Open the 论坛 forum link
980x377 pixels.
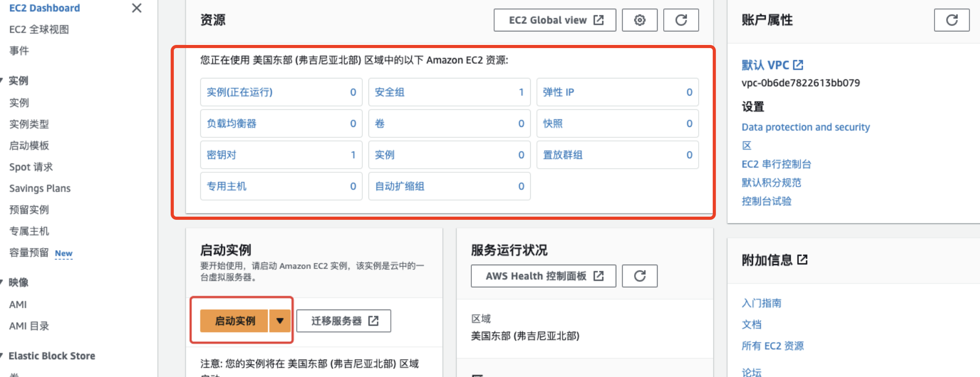coord(751,371)
